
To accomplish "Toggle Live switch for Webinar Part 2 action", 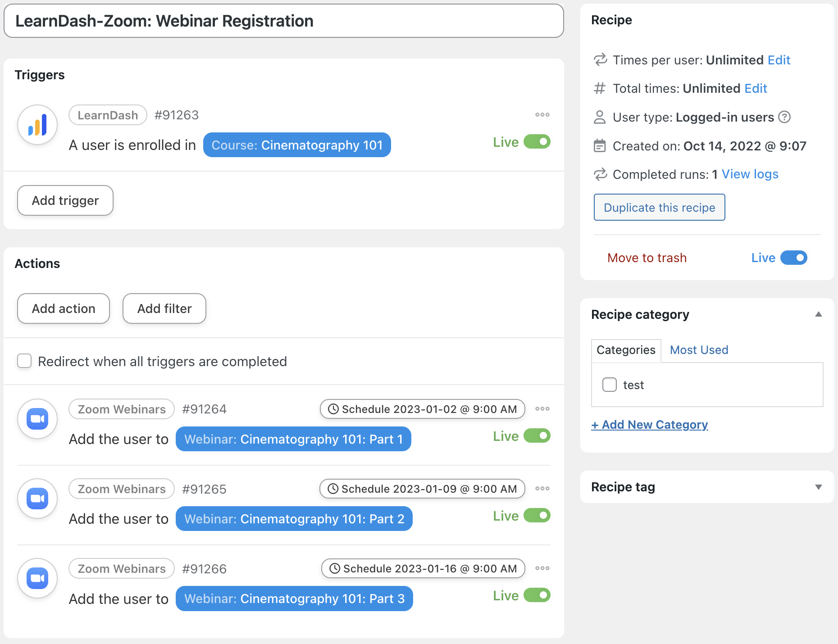I will [537, 516].
